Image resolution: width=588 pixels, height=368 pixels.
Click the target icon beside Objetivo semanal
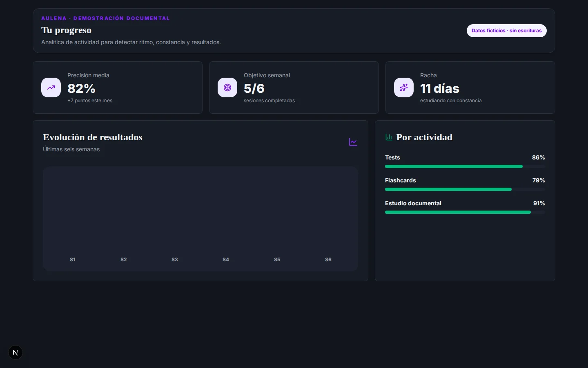point(227,88)
